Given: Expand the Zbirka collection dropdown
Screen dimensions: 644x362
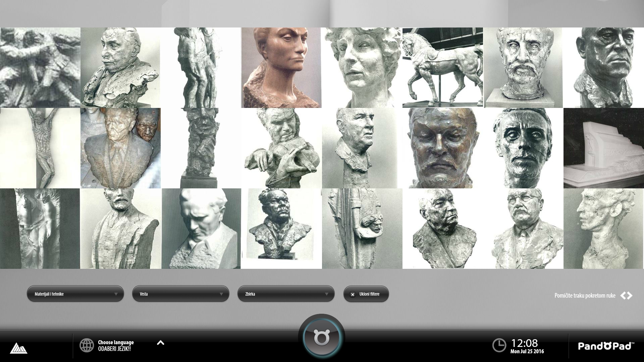Looking at the screenshot, I should [286, 294].
